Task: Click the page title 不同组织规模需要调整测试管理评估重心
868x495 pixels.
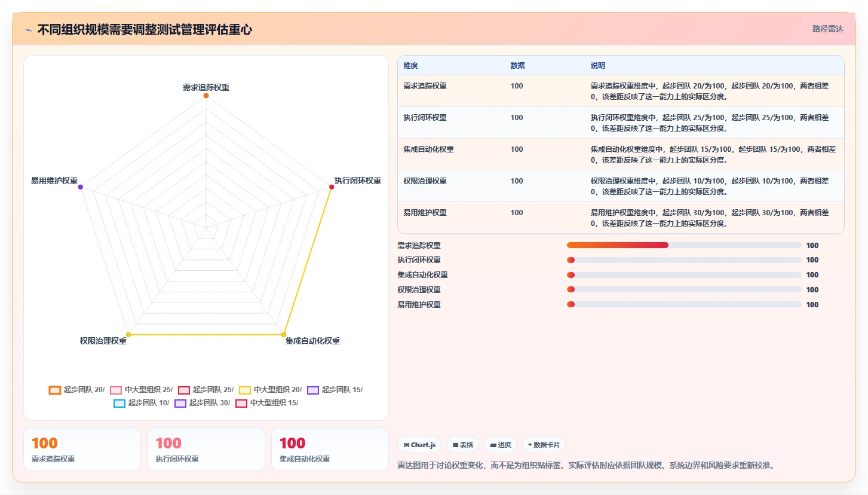Action: (x=145, y=30)
